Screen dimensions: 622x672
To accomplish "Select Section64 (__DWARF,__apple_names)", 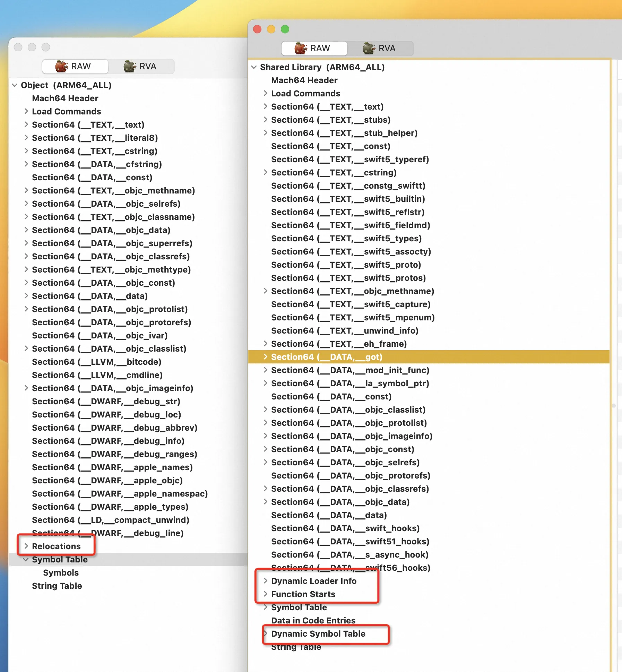I will [x=112, y=467].
